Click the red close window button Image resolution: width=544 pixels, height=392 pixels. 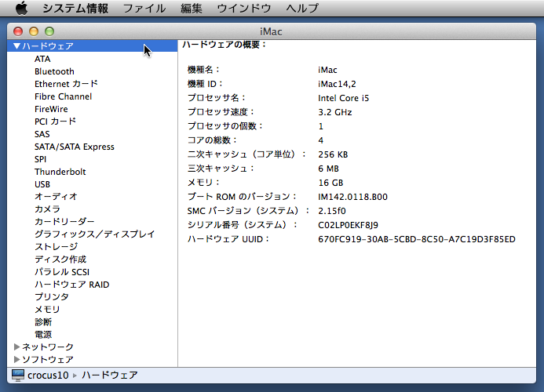18,31
